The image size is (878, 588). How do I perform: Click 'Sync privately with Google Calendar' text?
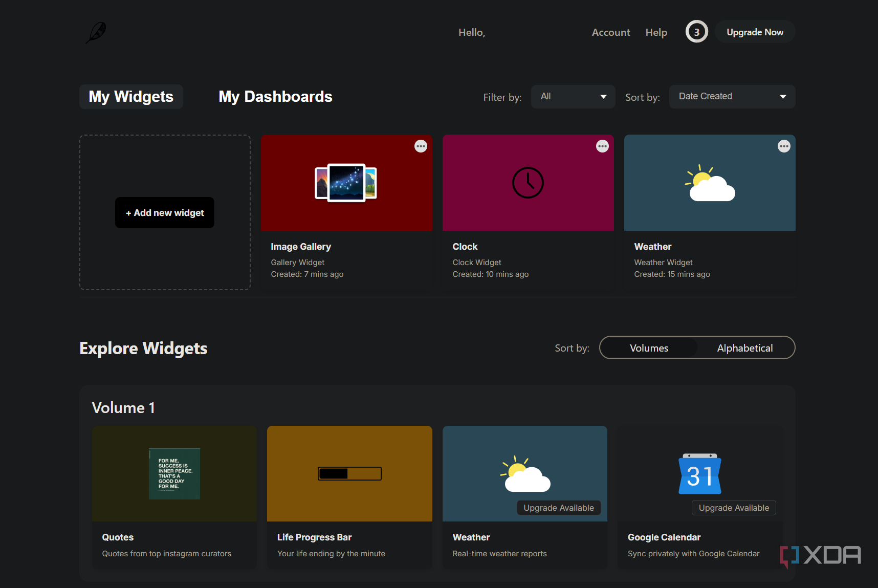[x=694, y=554]
